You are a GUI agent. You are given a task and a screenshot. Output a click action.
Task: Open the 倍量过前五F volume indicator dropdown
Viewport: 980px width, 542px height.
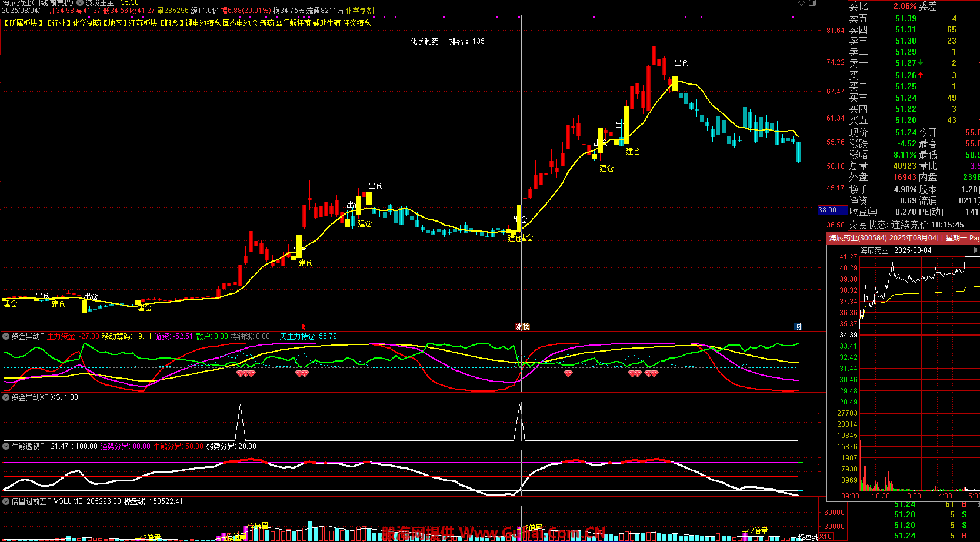[x=6, y=501]
